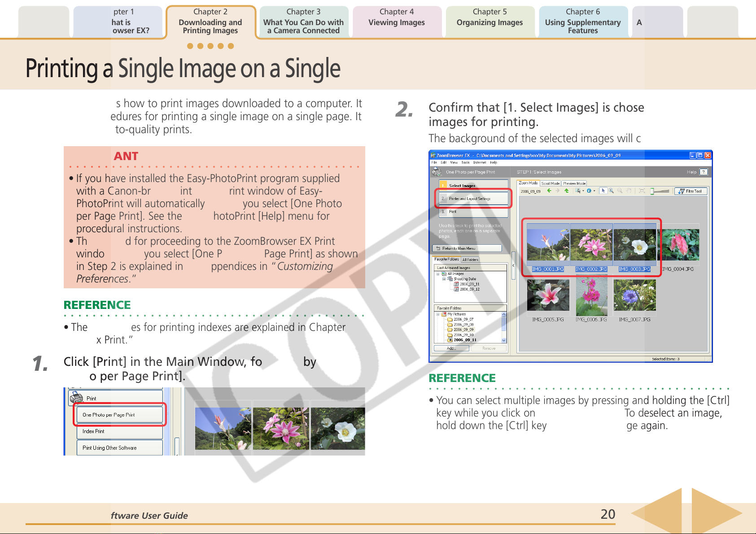Switch to Scroll Mode tab
Screen dimensions: 756x534
point(550,183)
